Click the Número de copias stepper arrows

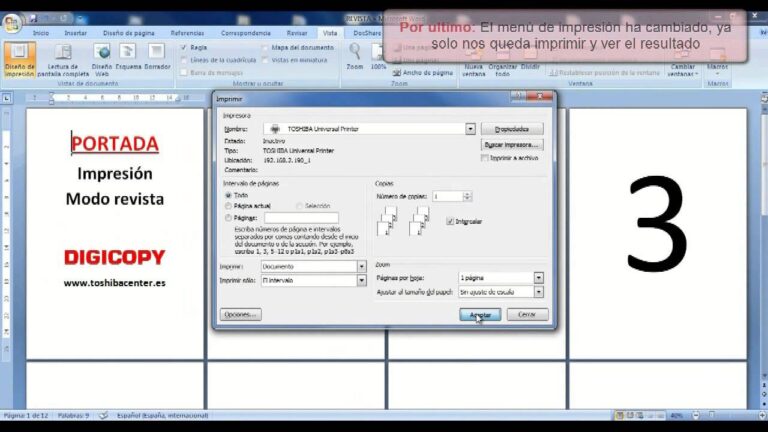point(467,196)
